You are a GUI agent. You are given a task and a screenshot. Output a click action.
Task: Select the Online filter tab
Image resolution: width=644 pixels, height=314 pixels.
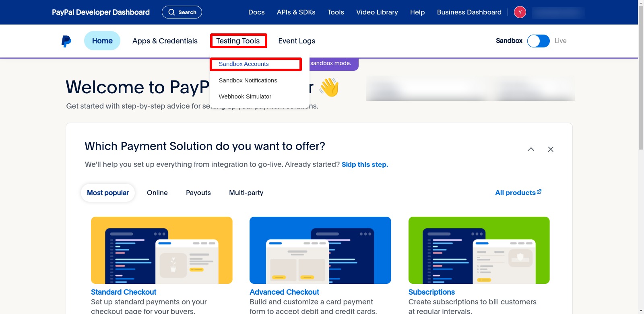click(x=157, y=193)
